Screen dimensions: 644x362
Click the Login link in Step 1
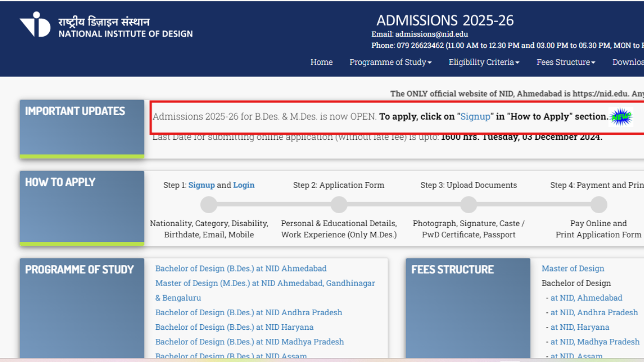[x=244, y=185]
